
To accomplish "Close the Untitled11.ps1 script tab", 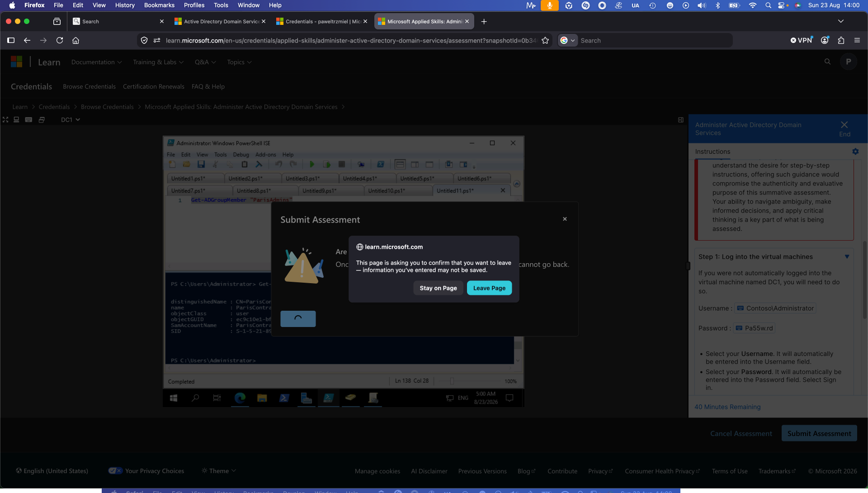I will (x=503, y=190).
